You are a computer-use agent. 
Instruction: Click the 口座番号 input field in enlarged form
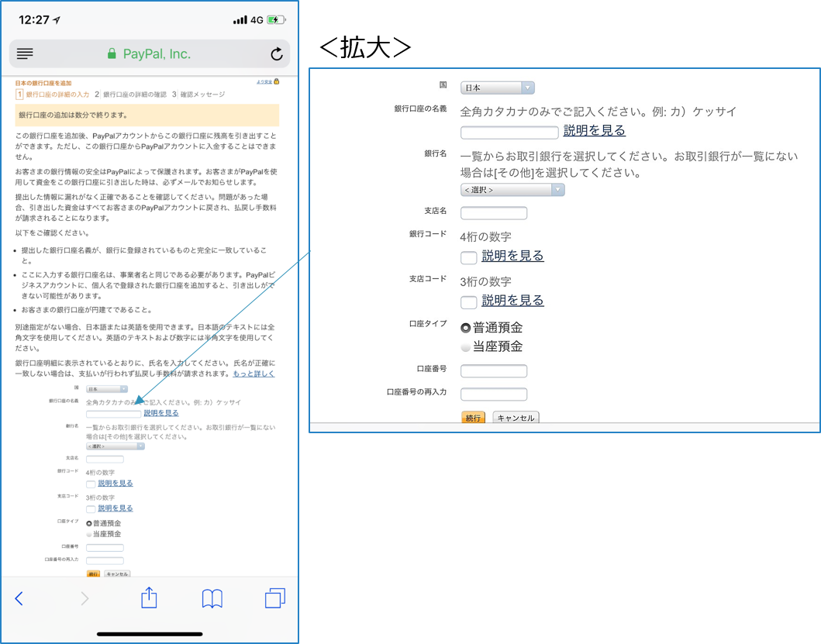(x=494, y=371)
